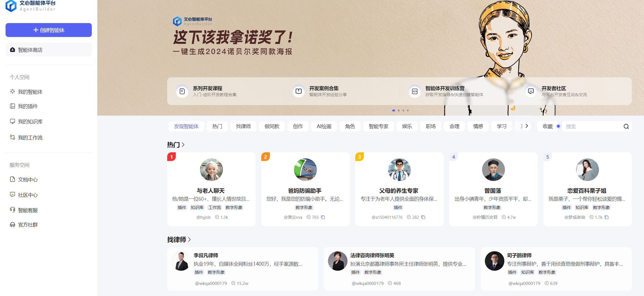
Task: Open the 司子鹏律师 card title
Action: pyautogui.click(x=519, y=255)
